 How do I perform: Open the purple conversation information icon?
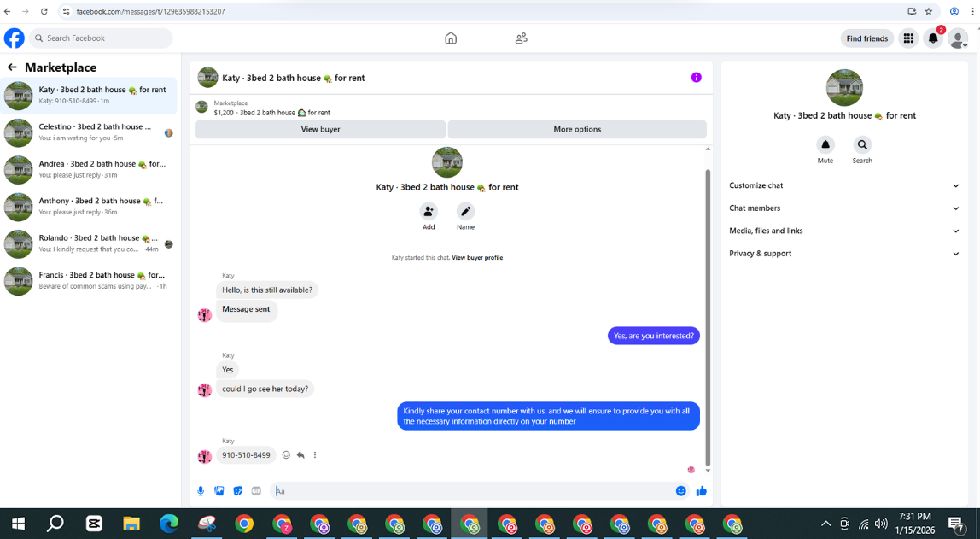[x=697, y=78]
